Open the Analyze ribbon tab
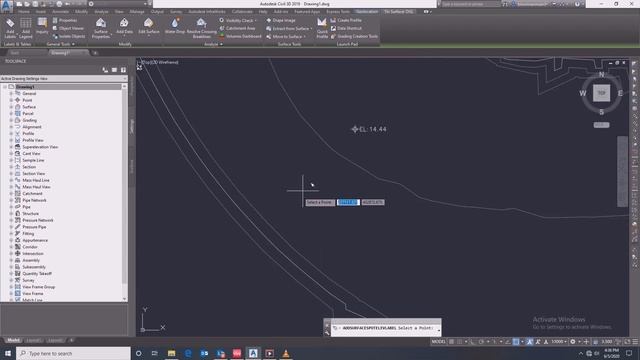 (x=101, y=12)
